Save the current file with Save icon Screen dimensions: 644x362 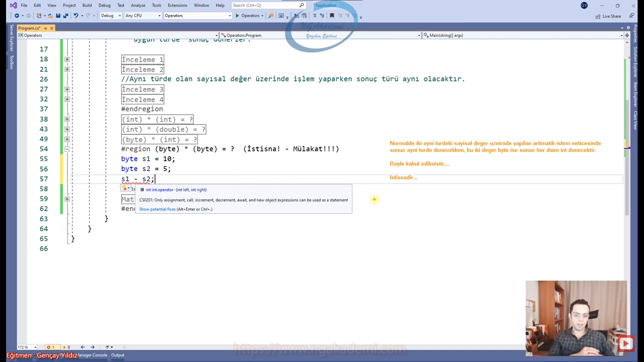click(x=58, y=16)
